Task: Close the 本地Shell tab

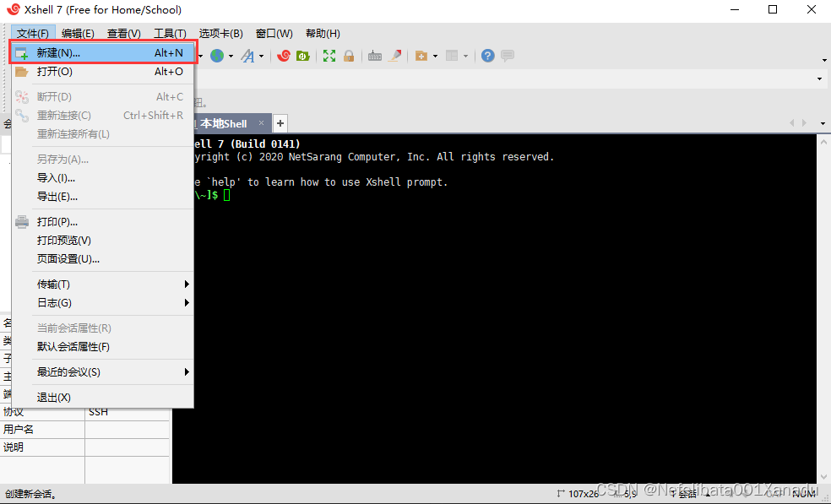Action: tap(261, 123)
